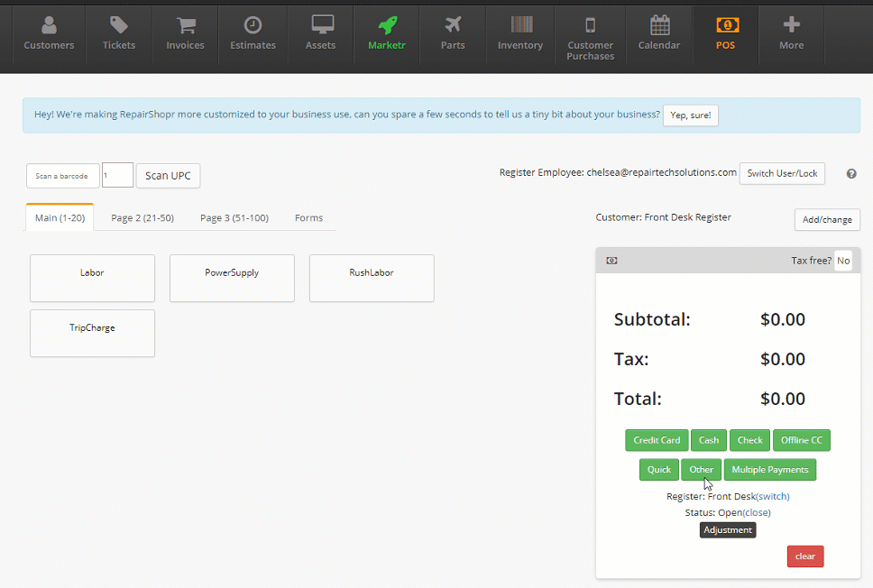Click the help question mark icon
Image resolution: width=873 pixels, height=588 pixels.
[851, 174]
